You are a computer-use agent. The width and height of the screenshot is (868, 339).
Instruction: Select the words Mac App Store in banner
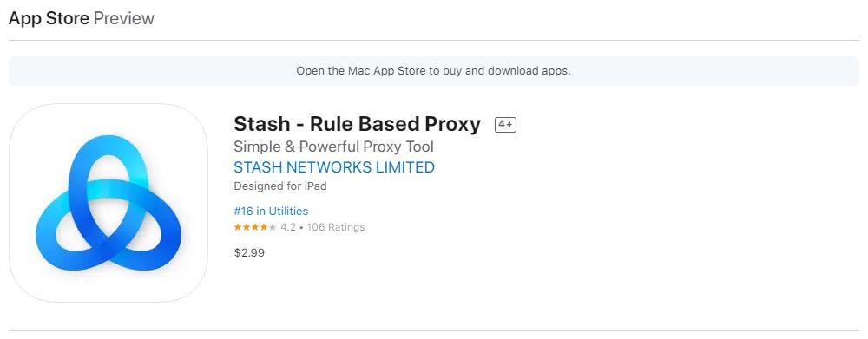click(x=387, y=71)
